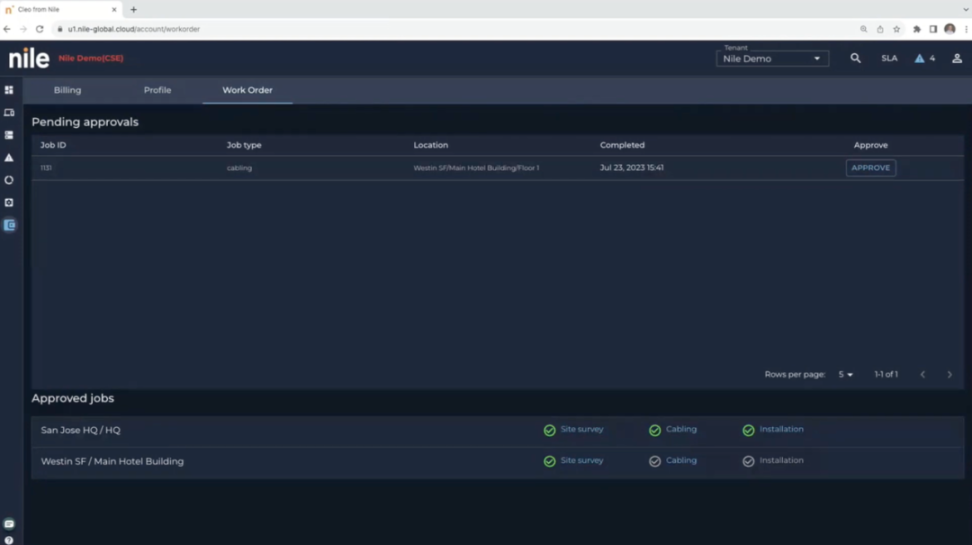
Task: Open the SLA link in header
Action: tap(889, 59)
